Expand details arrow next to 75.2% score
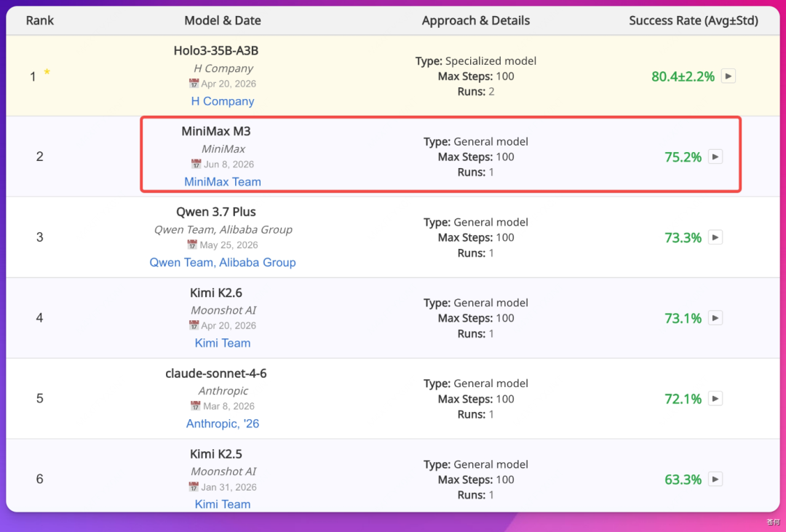The width and height of the screenshot is (786, 532). pos(715,157)
